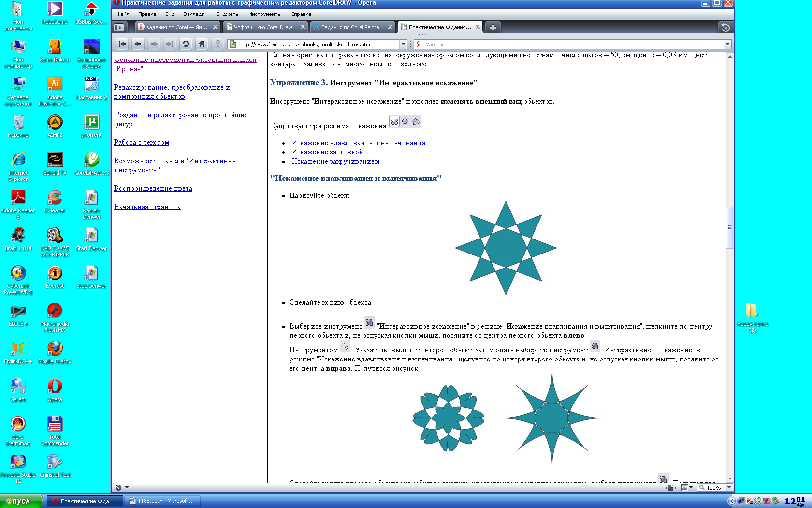Toggle the Opera side panel button
The width and height of the screenshot is (812, 508).
pyautogui.click(x=119, y=28)
